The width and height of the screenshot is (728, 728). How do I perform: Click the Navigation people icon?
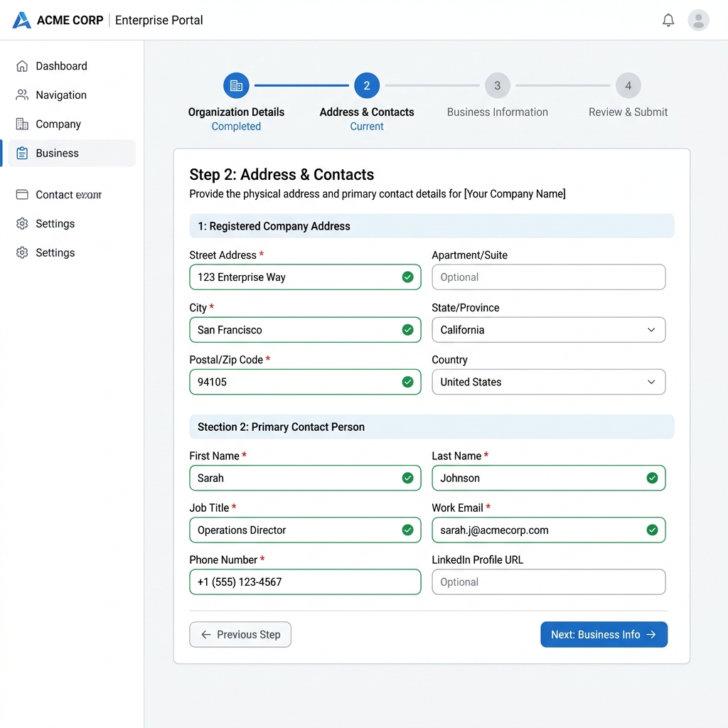click(x=22, y=95)
